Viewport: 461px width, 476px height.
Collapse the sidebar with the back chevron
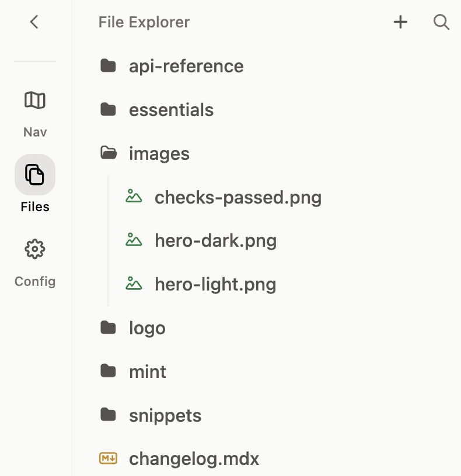pos(34,22)
